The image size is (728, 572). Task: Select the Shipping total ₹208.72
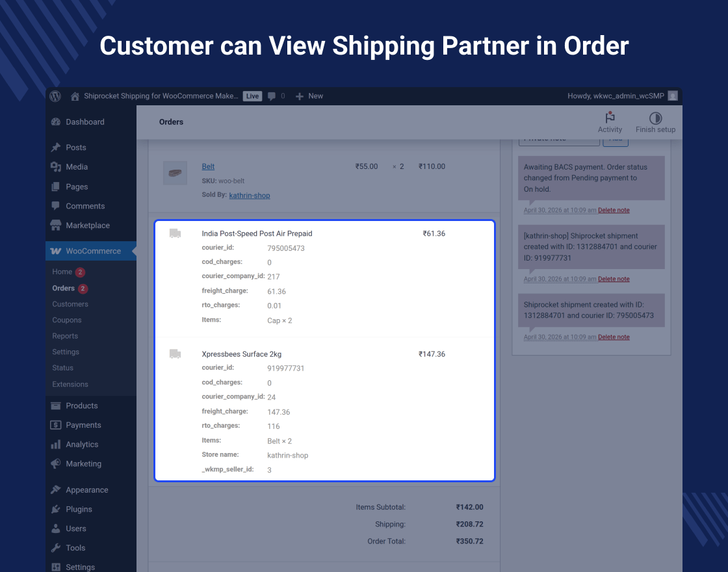click(469, 524)
